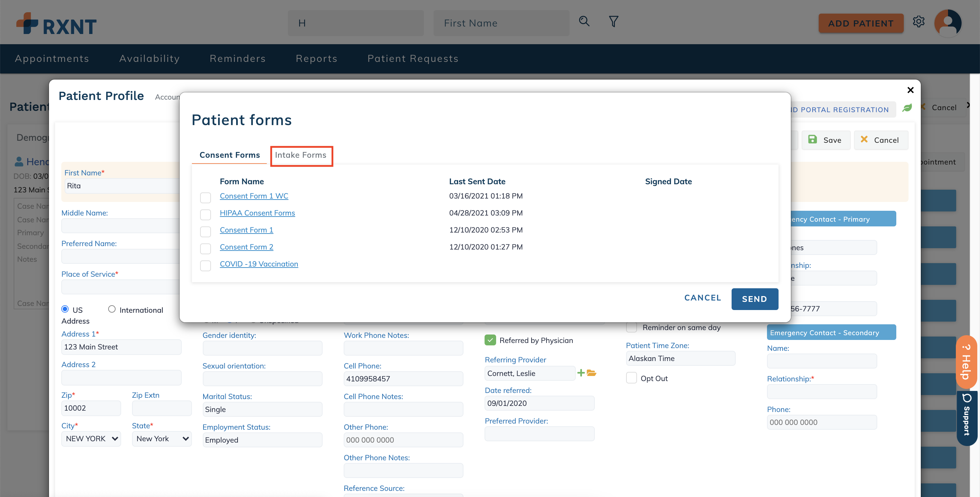Toggle the Opt Out checkbox
The height and width of the screenshot is (497, 980).
[631, 378]
